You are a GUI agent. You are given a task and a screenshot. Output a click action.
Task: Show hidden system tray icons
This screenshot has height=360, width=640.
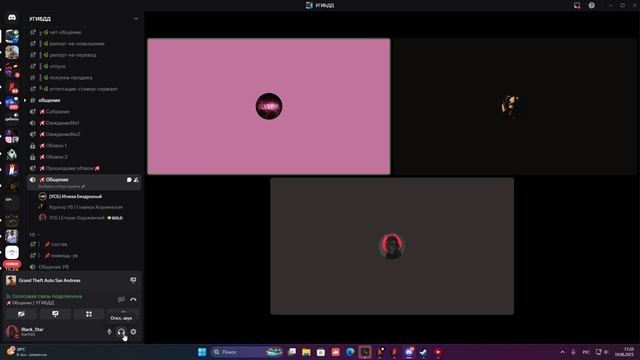pyautogui.click(x=562, y=352)
